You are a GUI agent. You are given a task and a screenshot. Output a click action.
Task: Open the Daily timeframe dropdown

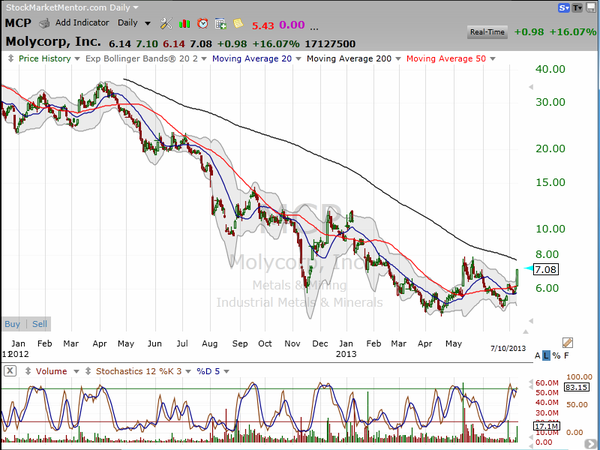147,23
